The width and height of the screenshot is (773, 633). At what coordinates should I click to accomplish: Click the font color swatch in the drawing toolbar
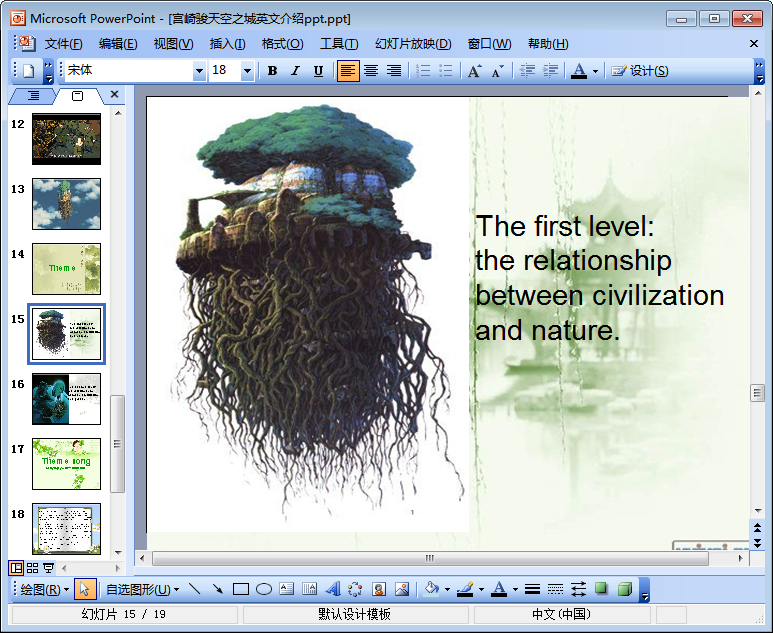click(x=498, y=589)
